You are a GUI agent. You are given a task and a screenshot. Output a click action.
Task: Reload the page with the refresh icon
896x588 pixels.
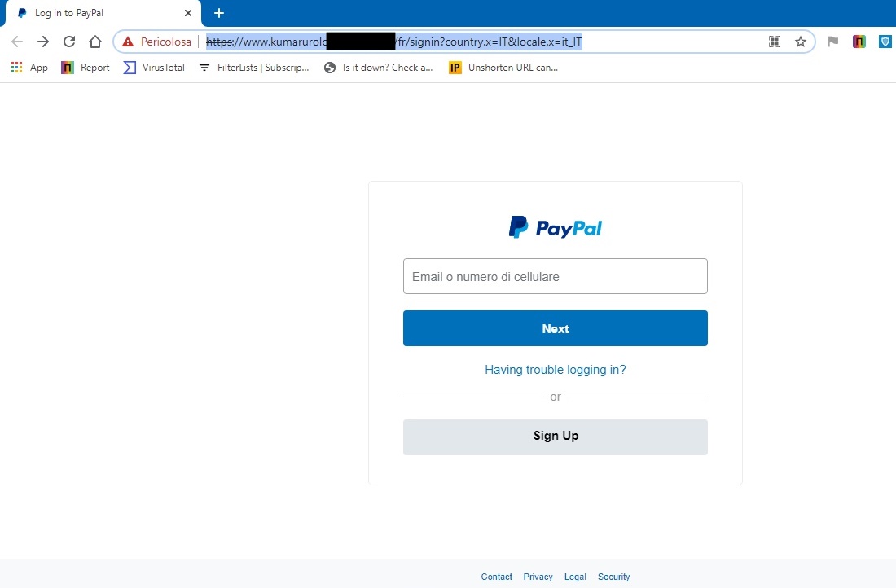point(69,42)
